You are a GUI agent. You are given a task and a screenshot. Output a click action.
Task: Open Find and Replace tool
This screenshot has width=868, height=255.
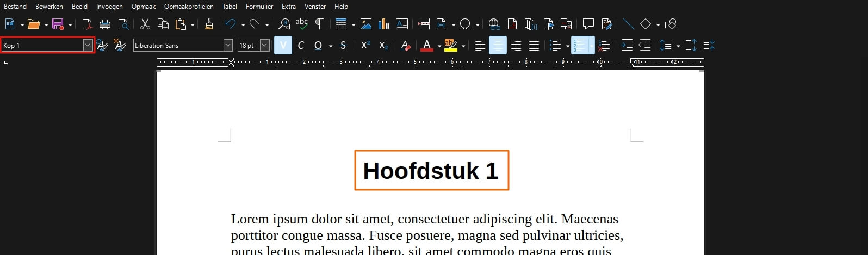(284, 24)
